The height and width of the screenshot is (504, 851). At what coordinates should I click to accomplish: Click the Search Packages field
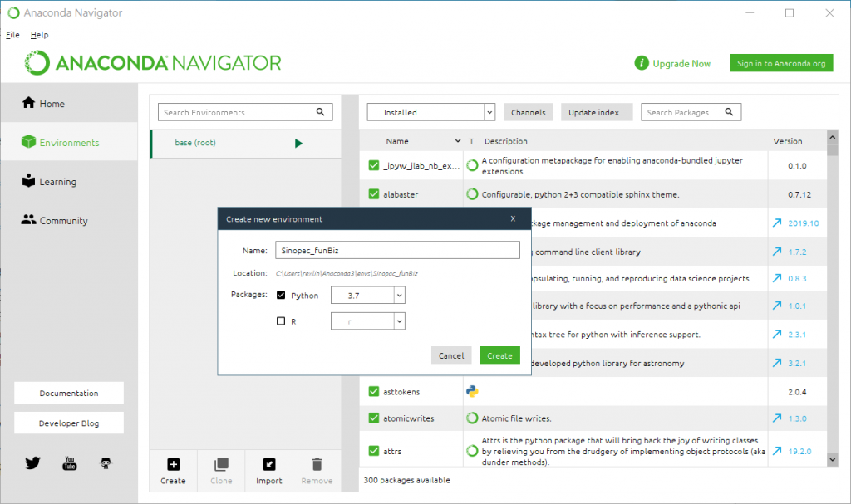pyautogui.click(x=691, y=112)
